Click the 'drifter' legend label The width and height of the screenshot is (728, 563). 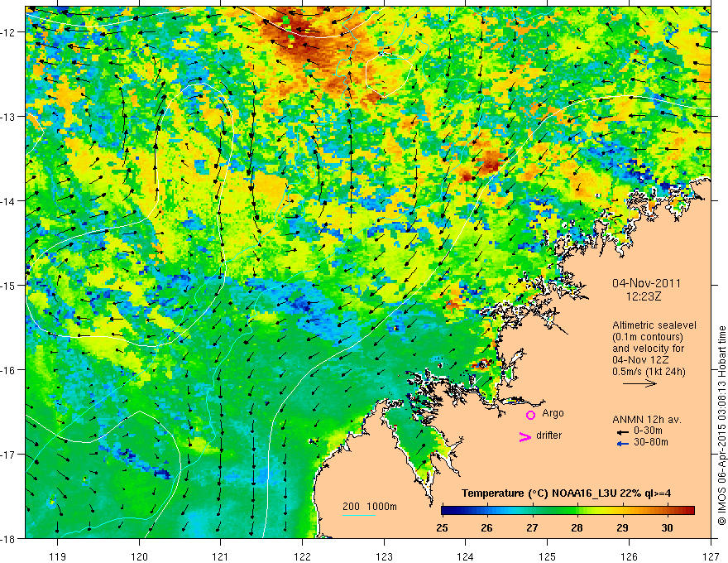pos(548,435)
